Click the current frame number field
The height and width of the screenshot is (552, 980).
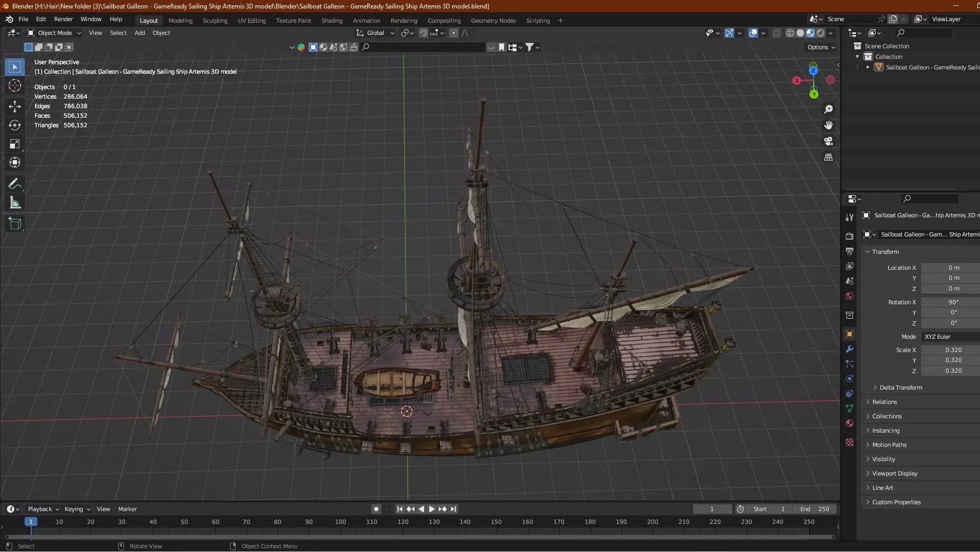pyautogui.click(x=712, y=509)
